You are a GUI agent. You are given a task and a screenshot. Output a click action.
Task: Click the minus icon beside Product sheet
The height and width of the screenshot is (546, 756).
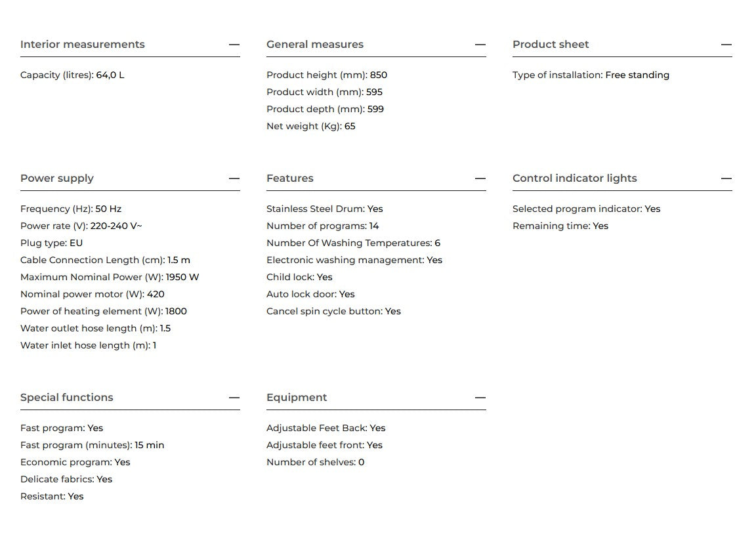click(726, 45)
